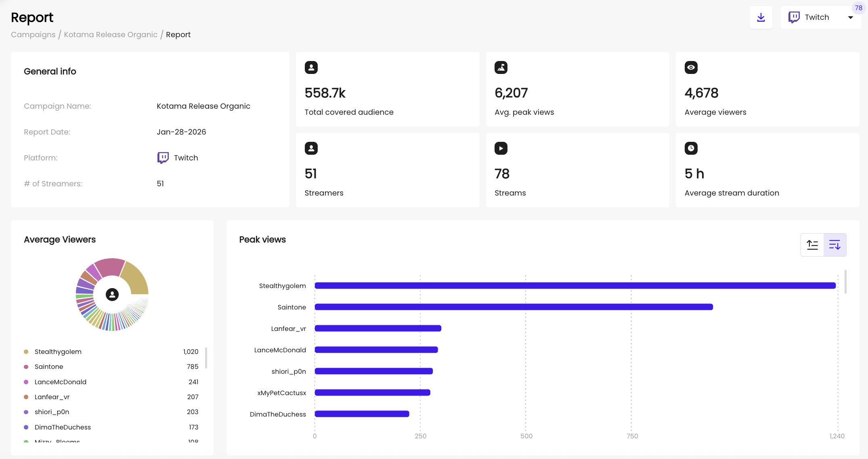Click the clock icon for stream duration
This screenshot has height=459, width=868.
point(691,148)
